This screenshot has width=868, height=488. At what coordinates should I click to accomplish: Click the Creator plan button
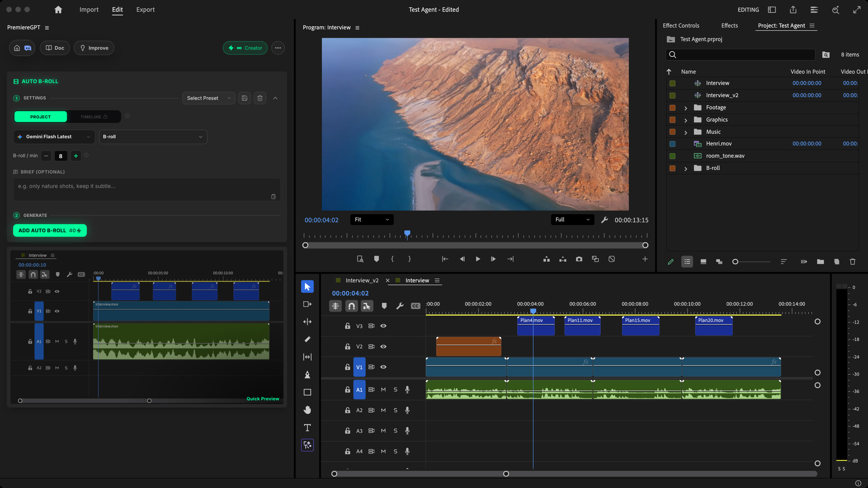pyautogui.click(x=245, y=48)
